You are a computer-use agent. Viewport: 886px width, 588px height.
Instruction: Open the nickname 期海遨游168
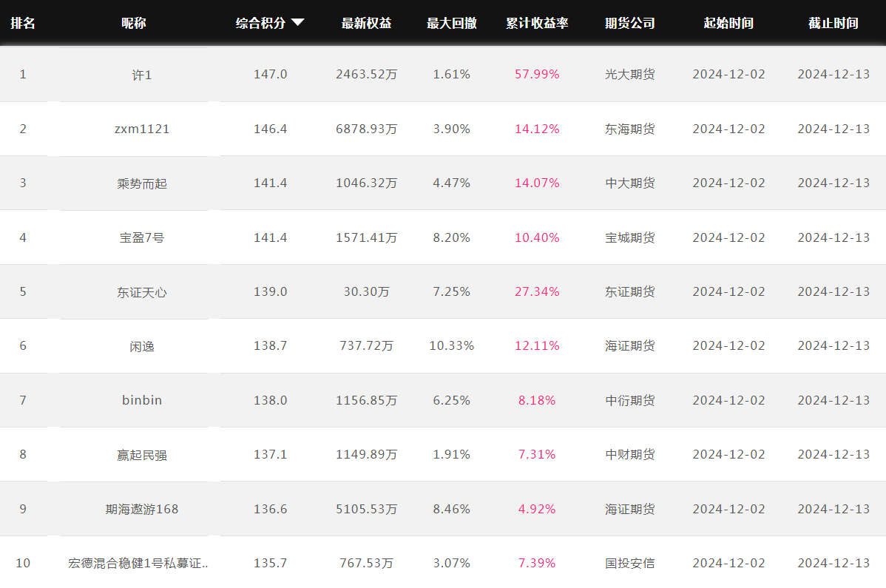pyautogui.click(x=142, y=509)
